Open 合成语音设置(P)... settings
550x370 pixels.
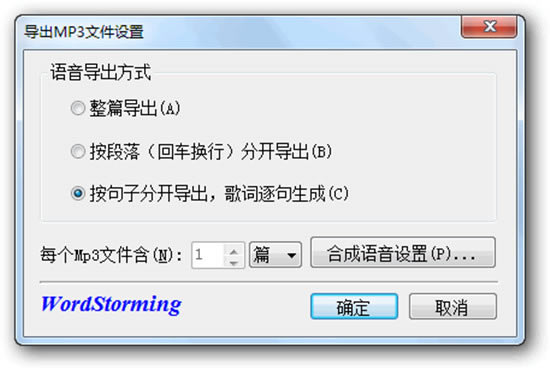click(403, 253)
